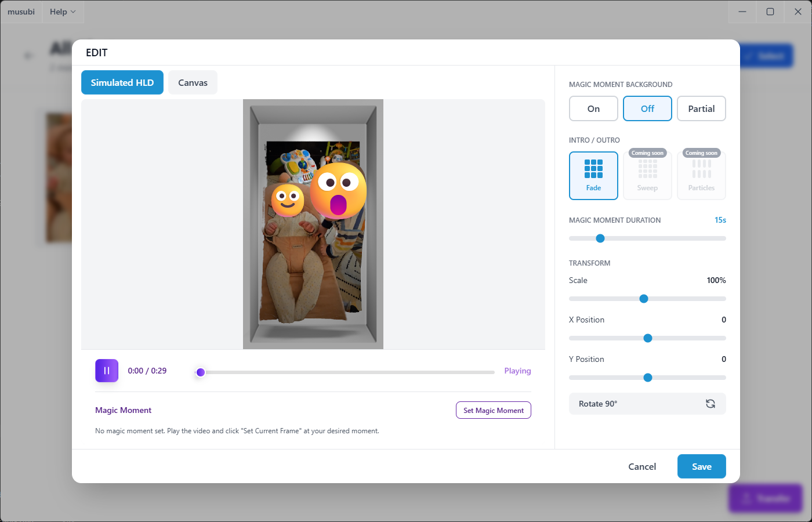
Task: Select the Fade grid intro effect
Action: coord(593,176)
